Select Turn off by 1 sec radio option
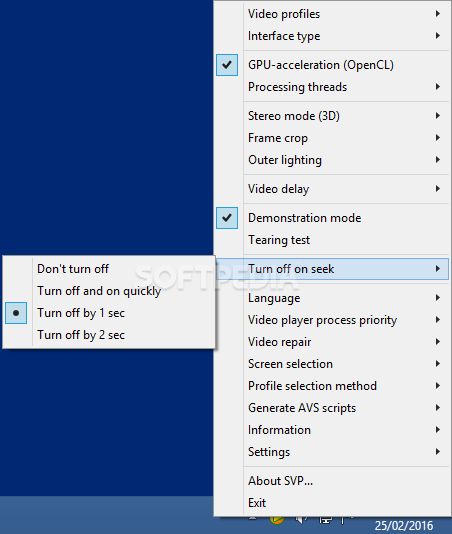 pos(109,313)
